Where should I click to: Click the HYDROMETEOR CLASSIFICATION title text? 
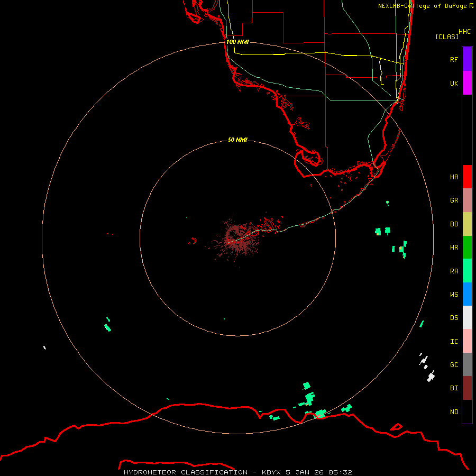[186, 472]
